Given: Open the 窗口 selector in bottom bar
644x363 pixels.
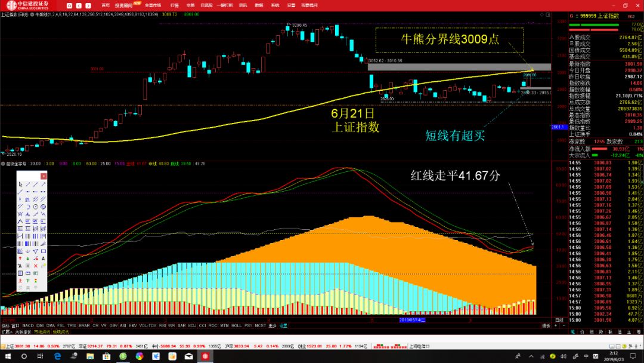Looking at the screenshot, I should [15, 325].
